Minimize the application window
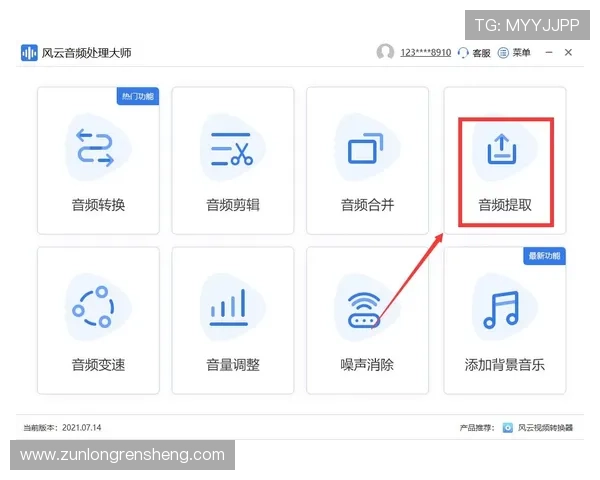The image size is (600, 480). click(549, 52)
